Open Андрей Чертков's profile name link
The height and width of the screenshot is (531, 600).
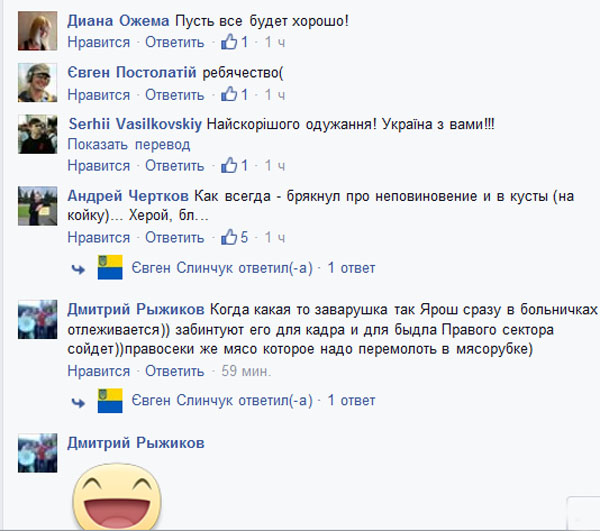(128, 196)
